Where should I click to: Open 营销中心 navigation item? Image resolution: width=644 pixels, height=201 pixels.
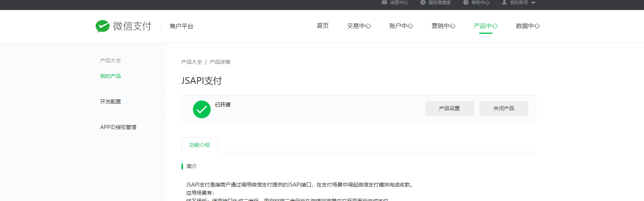(443, 26)
